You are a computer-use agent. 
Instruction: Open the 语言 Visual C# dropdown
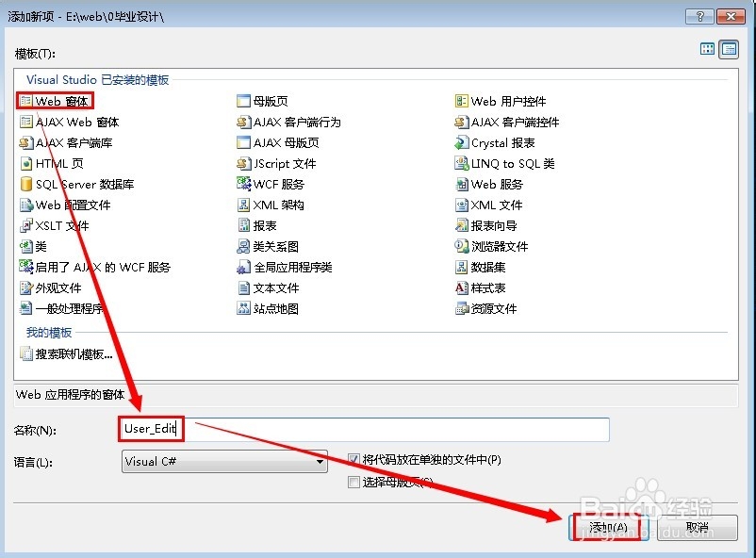(x=224, y=462)
